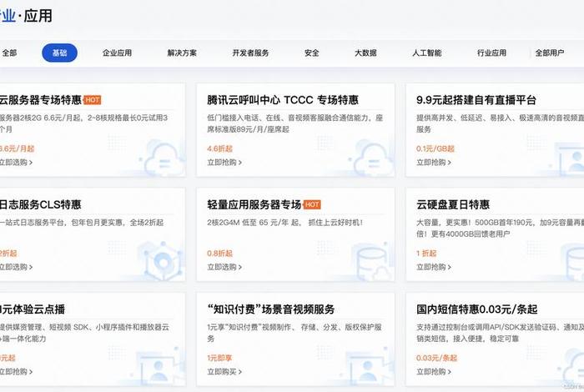Click description 2核2G4M 低至 65 元/年 起
Viewport: 584px width, 392px height.
(x=285, y=222)
